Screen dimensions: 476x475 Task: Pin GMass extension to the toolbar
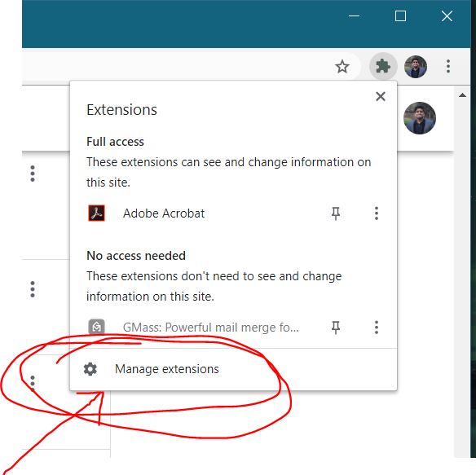pos(336,328)
